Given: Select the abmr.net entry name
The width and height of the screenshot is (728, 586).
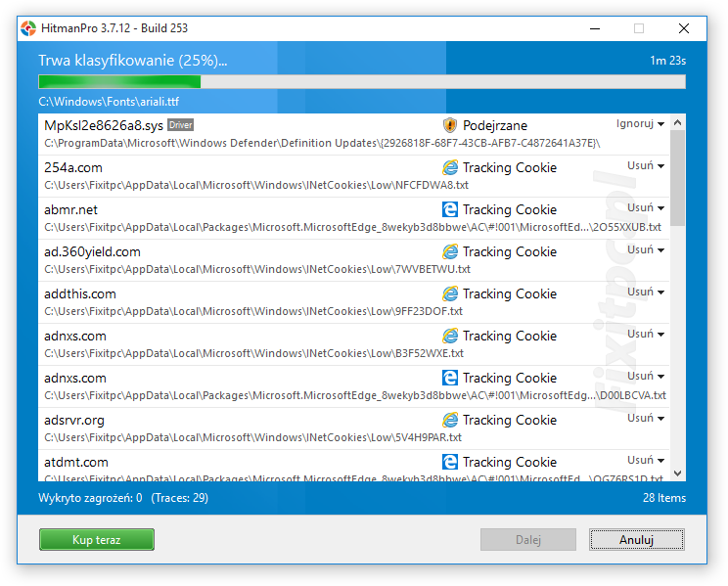Looking at the screenshot, I should (x=70, y=210).
